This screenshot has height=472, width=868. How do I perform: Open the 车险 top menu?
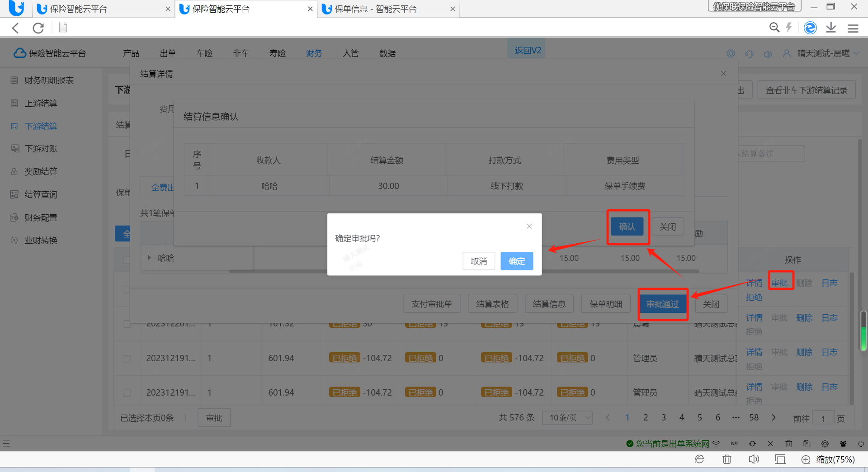pyautogui.click(x=204, y=53)
